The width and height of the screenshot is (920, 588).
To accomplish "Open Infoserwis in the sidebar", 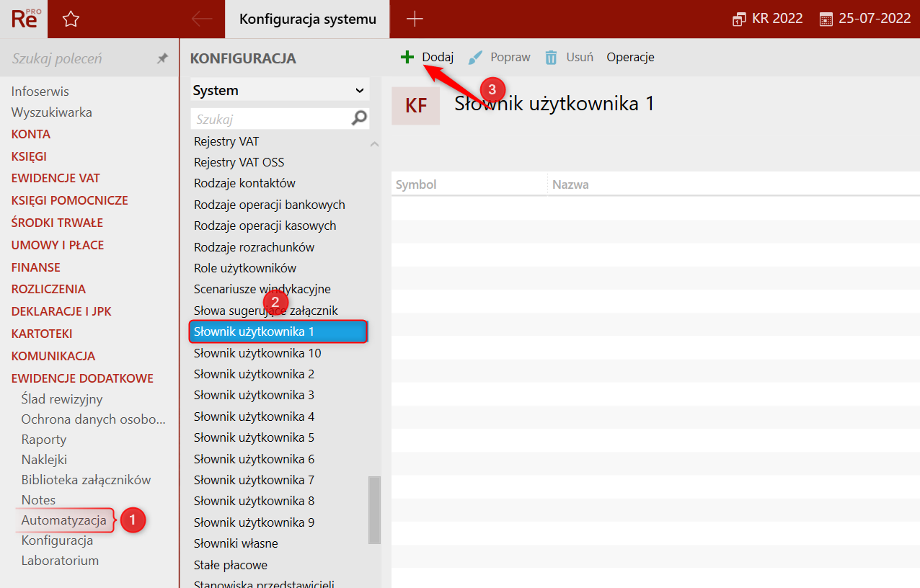I will [x=40, y=92].
